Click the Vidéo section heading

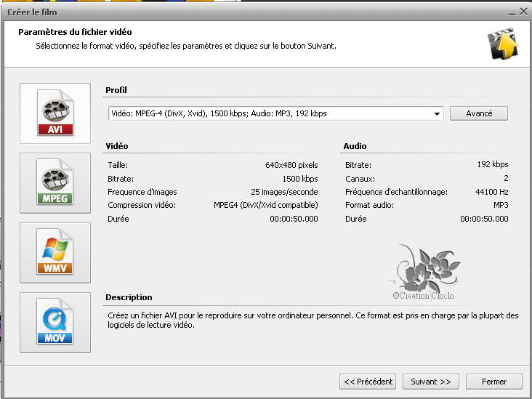point(117,146)
